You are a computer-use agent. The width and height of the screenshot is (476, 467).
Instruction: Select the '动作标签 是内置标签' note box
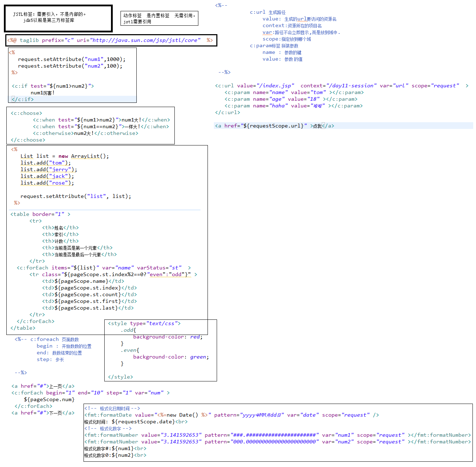(x=159, y=18)
